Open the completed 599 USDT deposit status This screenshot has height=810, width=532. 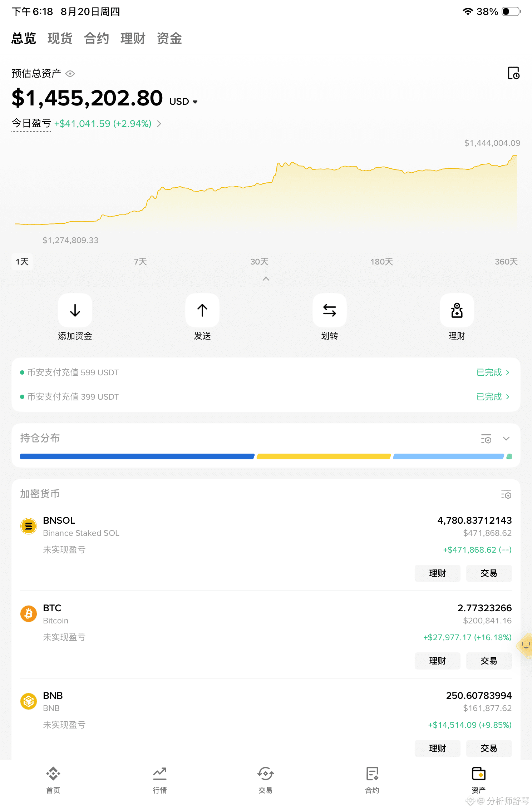[x=493, y=372]
